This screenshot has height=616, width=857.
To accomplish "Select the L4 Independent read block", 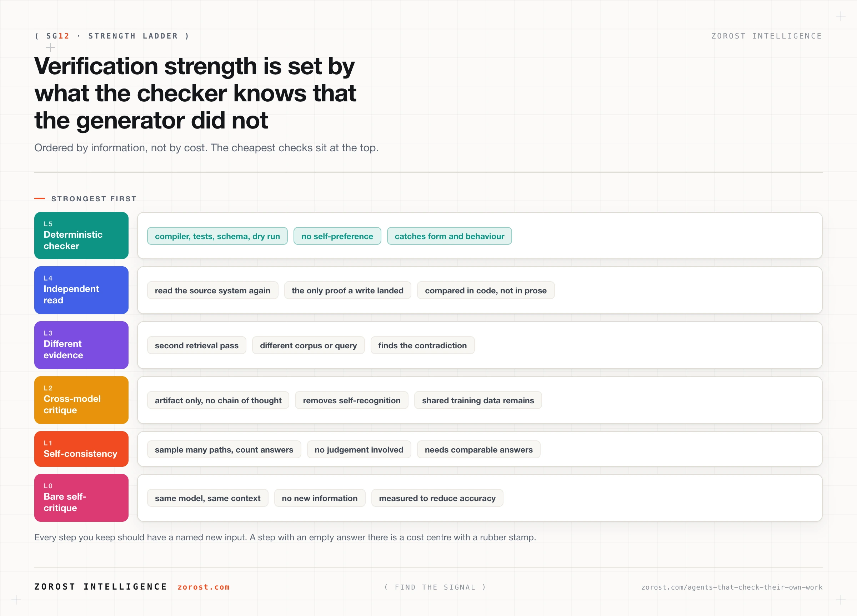I will (x=81, y=290).
